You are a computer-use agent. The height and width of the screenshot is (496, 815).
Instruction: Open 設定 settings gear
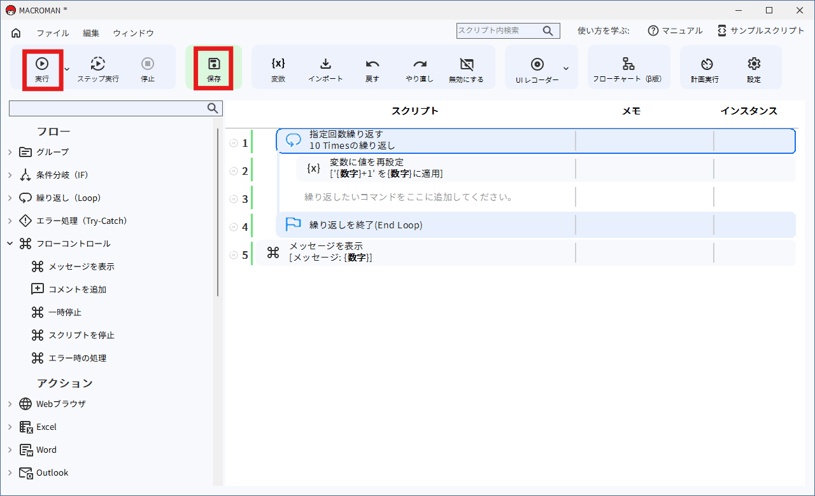tap(754, 70)
